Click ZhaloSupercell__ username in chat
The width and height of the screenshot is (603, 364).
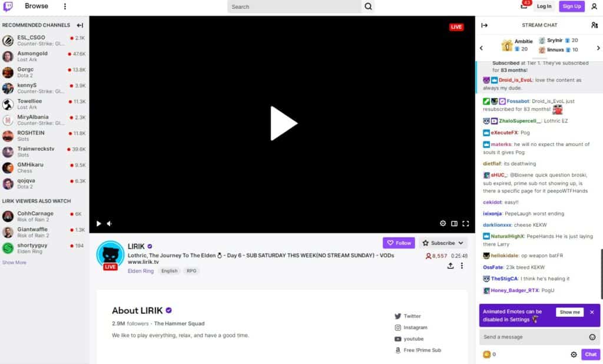coord(520,121)
